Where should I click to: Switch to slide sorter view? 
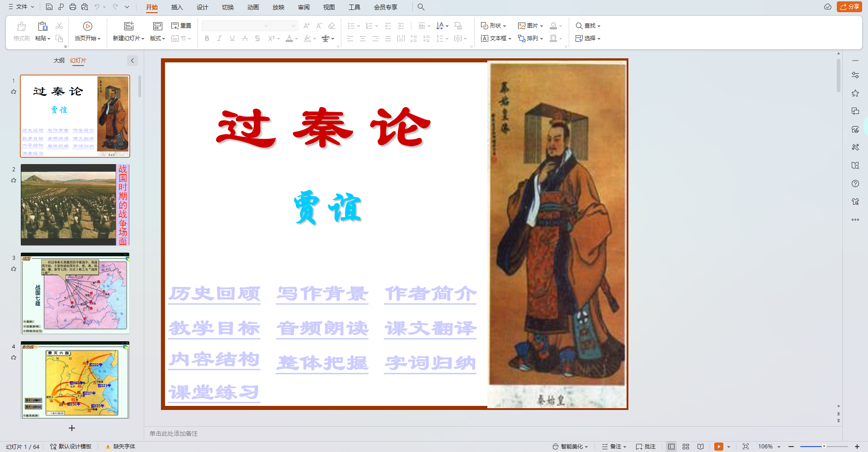(x=686, y=447)
